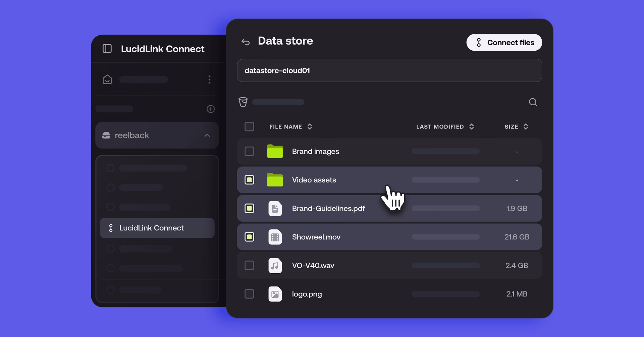
Task: Click the logo.png file name
Action: point(307,294)
